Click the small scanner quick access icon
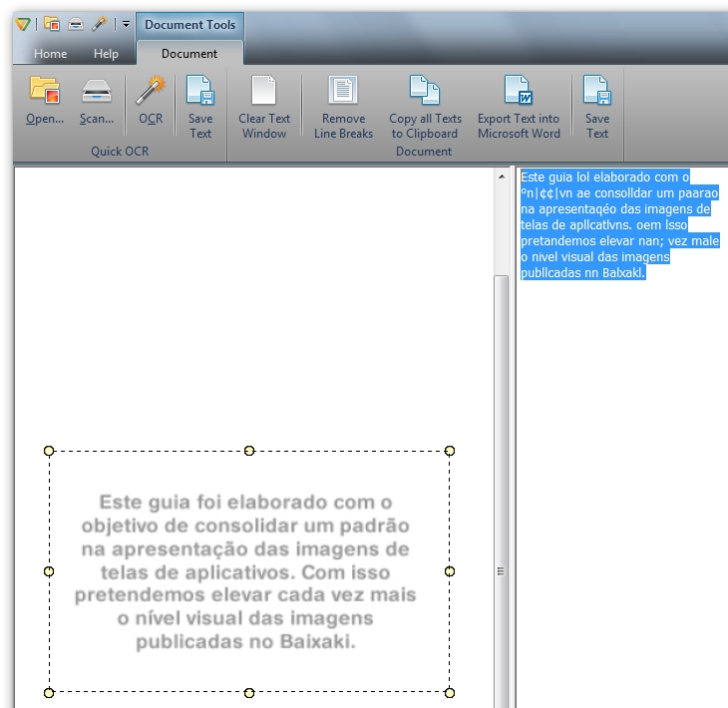The width and height of the screenshot is (728, 708). tap(76, 24)
